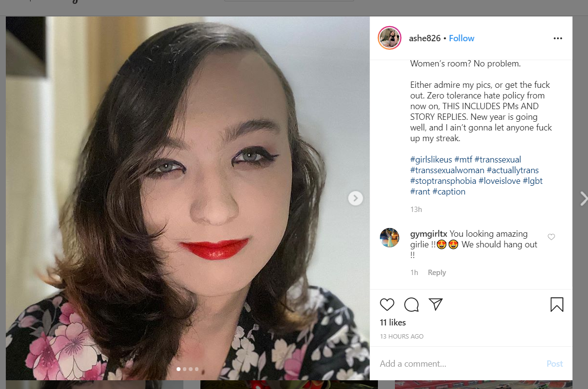Open the ashe826 username link
This screenshot has width=588, height=389.
pyautogui.click(x=425, y=38)
